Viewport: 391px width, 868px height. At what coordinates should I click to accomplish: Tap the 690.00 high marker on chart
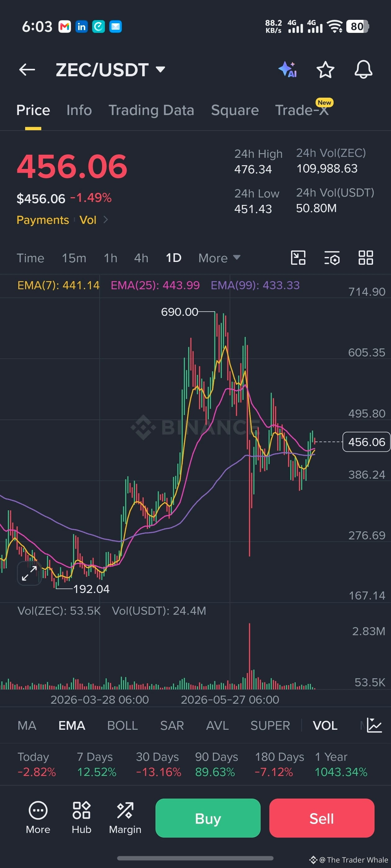[x=179, y=312]
